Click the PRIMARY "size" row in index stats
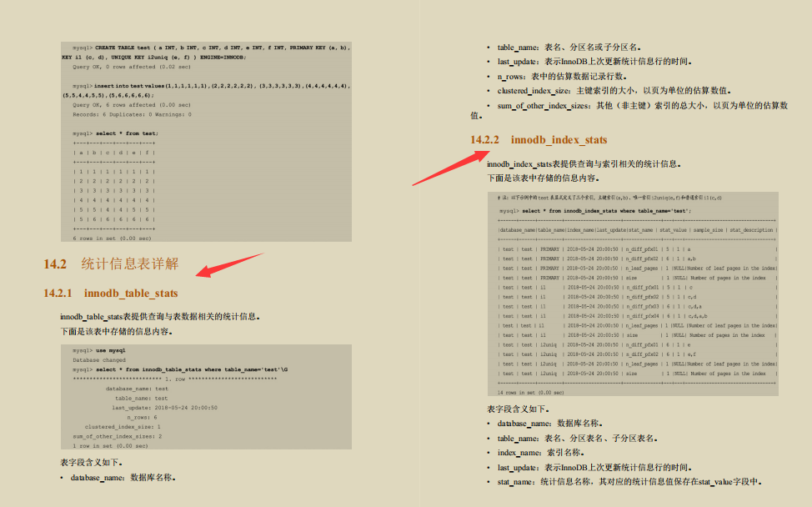Viewport: 812px width, 507px height. [638, 278]
